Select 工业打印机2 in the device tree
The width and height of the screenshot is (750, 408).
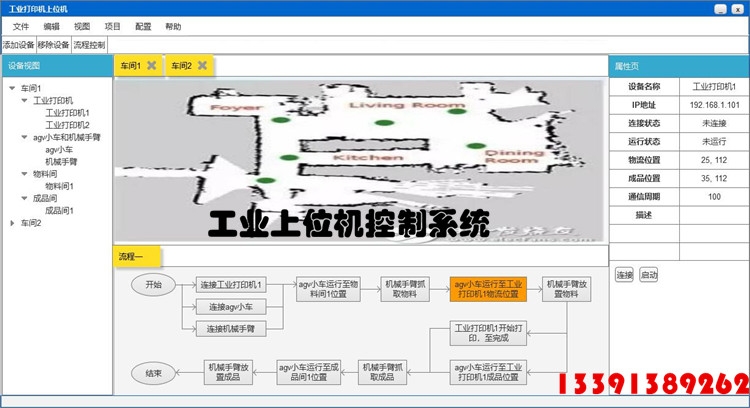pos(67,125)
